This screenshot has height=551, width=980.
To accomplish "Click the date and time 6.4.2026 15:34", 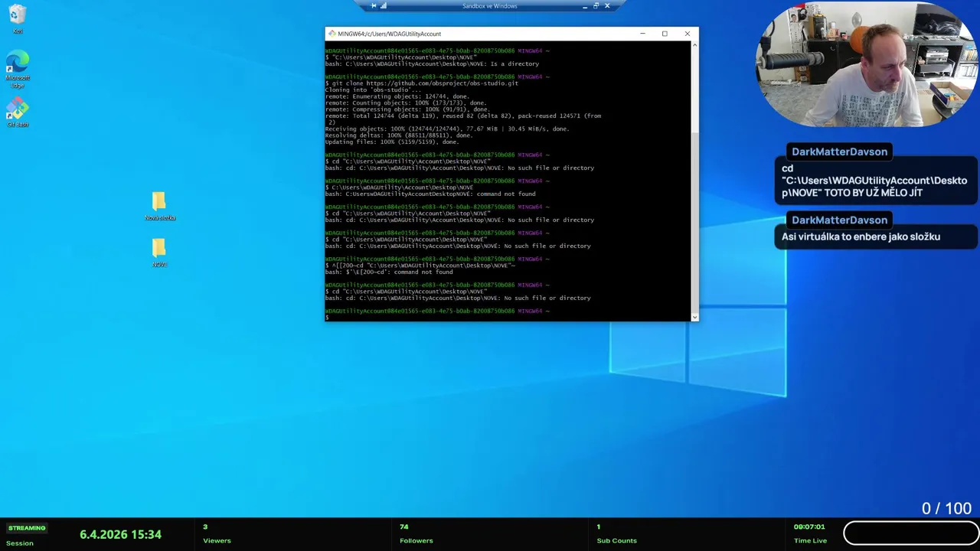I will [120, 534].
